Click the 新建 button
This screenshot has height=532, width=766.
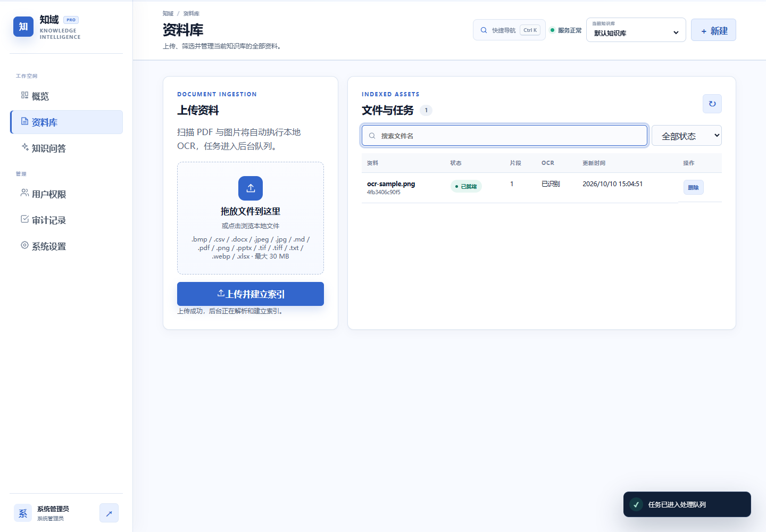click(713, 30)
